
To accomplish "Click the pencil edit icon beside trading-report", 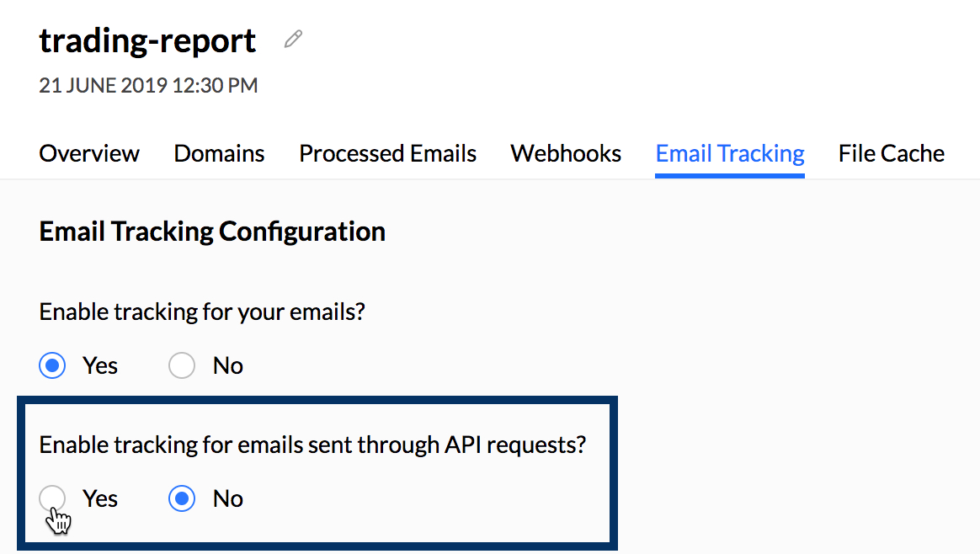I will click(293, 40).
